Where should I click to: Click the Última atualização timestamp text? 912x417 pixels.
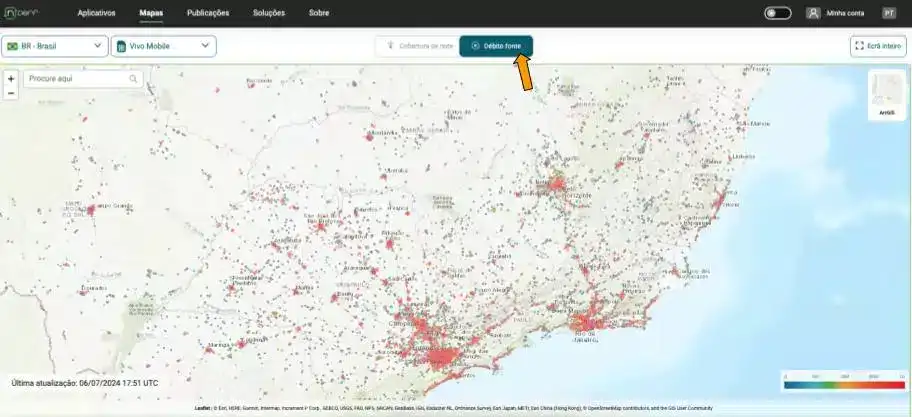tap(84, 383)
